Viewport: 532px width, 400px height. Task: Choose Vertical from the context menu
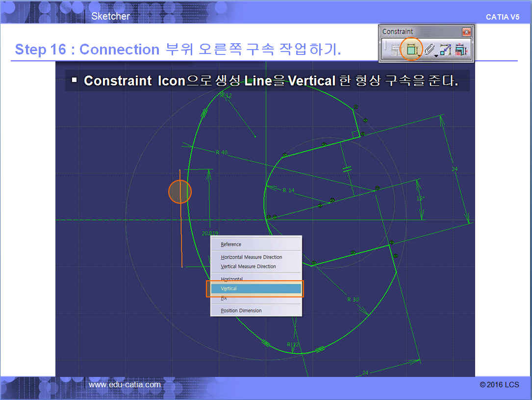coord(255,289)
